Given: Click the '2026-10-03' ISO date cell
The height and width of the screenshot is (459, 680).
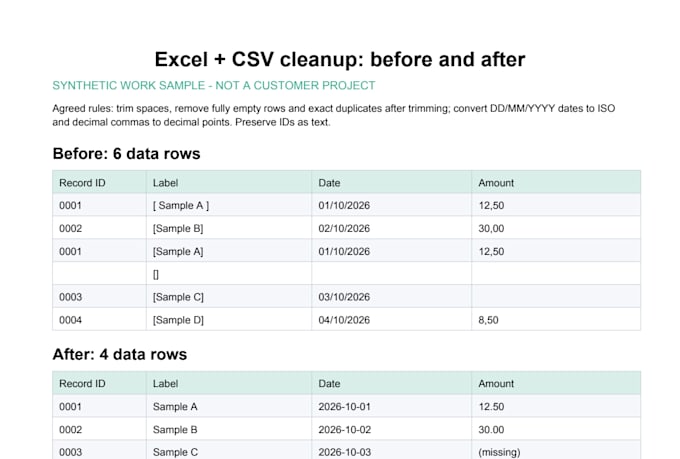Looking at the screenshot, I should tap(392, 451).
